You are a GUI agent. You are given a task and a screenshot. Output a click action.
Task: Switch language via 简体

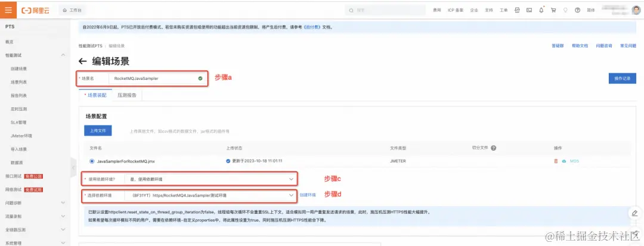tap(590, 10)
